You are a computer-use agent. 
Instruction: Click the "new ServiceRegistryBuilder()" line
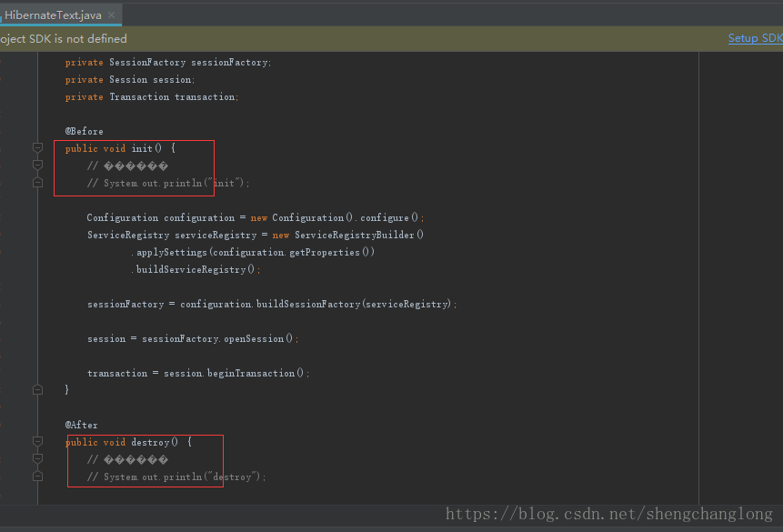point(256,235)
